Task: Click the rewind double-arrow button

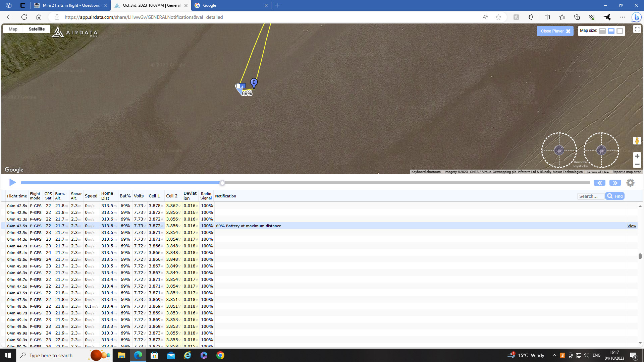Action: 599,183
